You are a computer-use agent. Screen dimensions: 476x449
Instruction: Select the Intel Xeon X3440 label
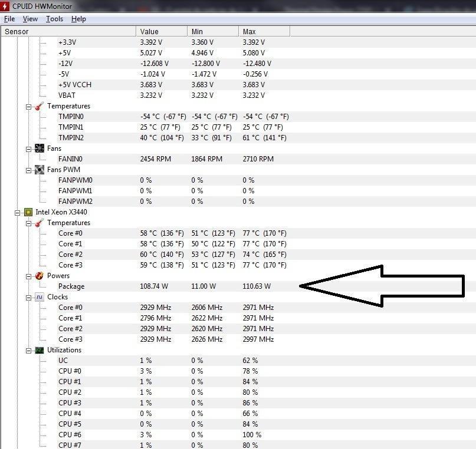tap(61, 212)
